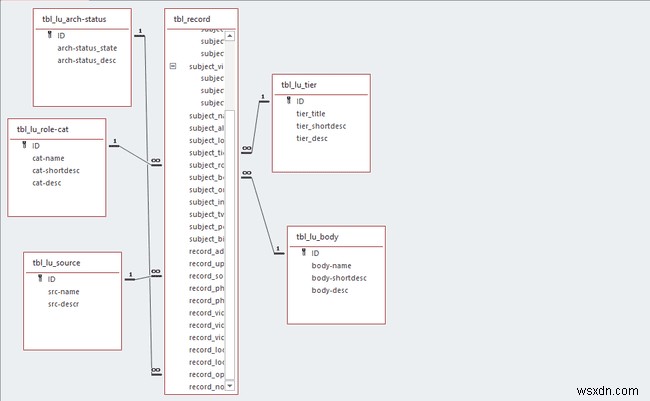The height and width of the screenshot is (401, 650).
Task: Select the tbl_lu_tier table title
Action: point(299,85)
